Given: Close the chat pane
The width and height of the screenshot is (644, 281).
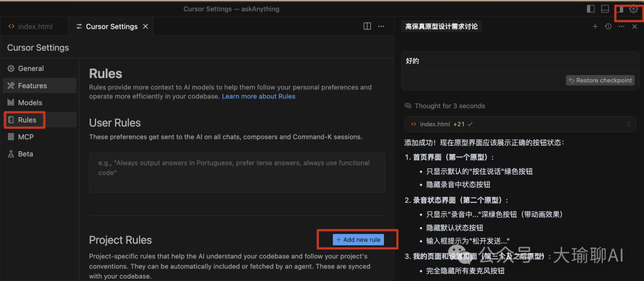Looking at the screenshot, I should tap(634, 27).
